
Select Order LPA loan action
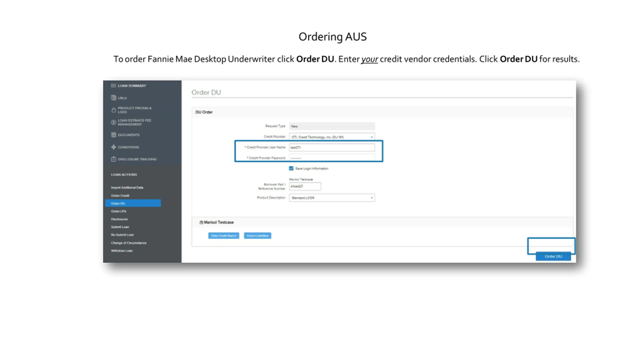[118, 211]
